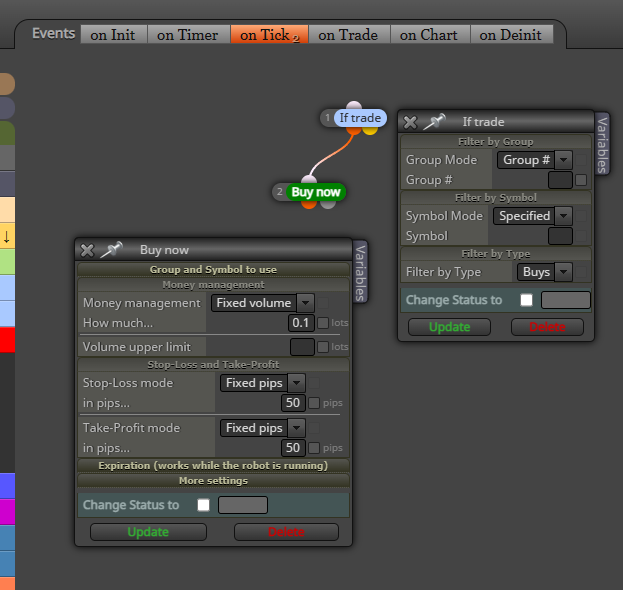Switch to the on Deinit event tab
This screenshot has width=623, height=590.
(512, 35)
